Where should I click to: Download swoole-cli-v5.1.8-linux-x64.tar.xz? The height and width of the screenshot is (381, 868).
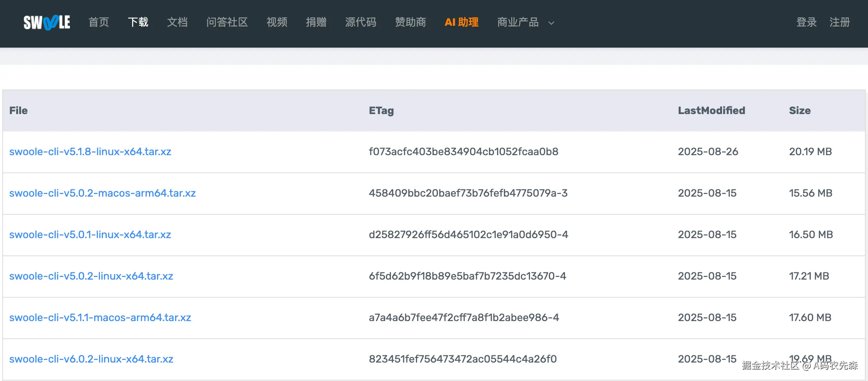point(90,152)
